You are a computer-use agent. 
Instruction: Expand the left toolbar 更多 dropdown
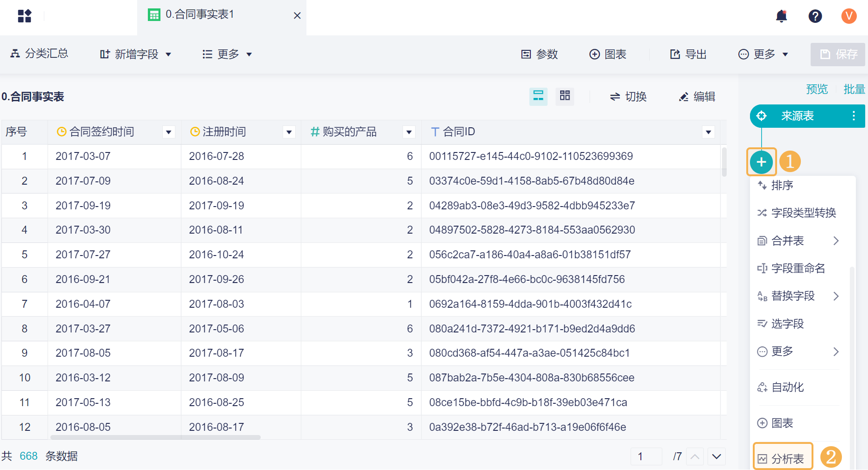coord(227,55)
